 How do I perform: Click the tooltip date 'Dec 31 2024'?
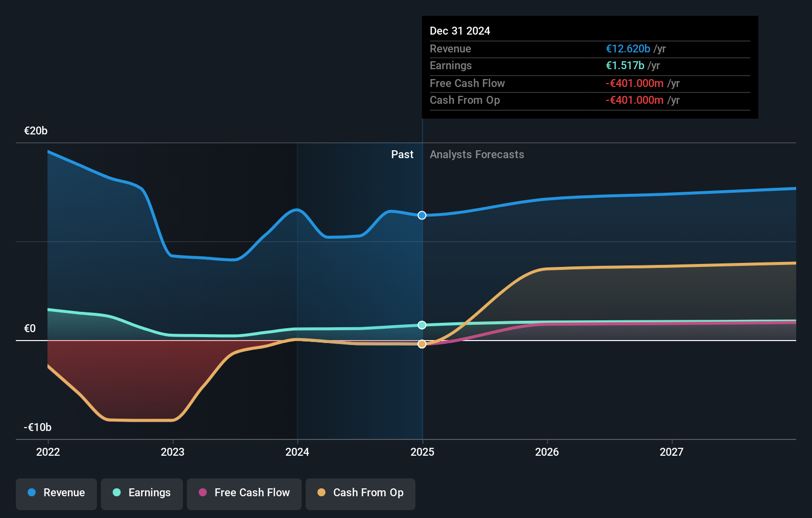click(x=460, y=31)
